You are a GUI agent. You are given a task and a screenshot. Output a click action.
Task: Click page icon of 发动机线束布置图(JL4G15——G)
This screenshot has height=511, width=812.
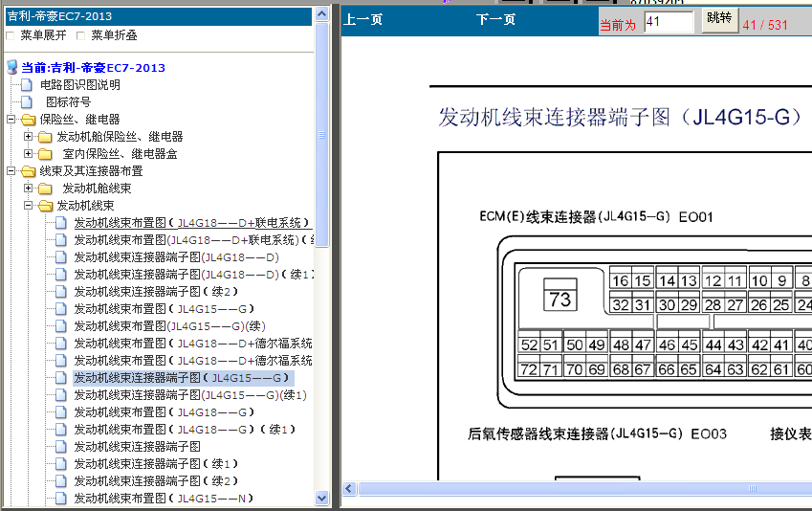(61, 309)
